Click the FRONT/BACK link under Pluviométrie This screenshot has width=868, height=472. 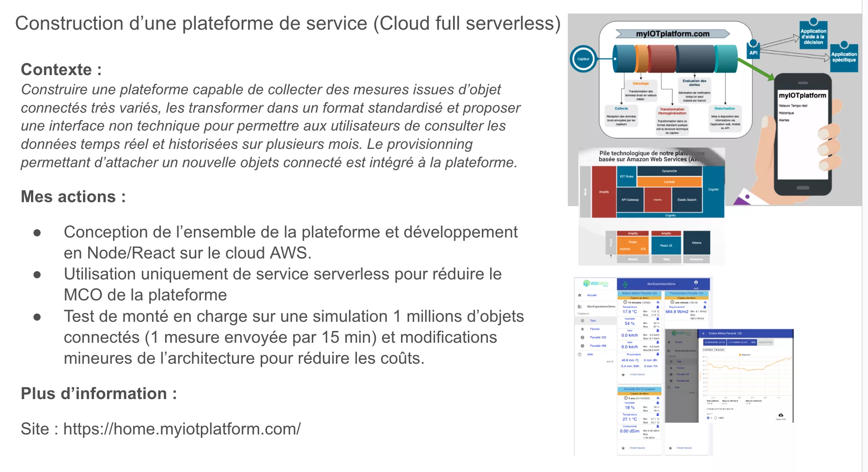(637, 375)
